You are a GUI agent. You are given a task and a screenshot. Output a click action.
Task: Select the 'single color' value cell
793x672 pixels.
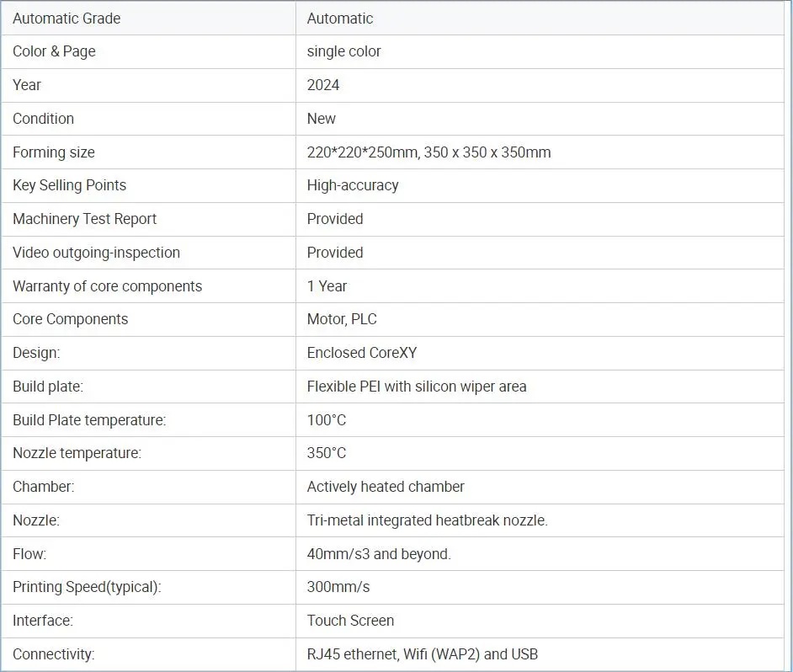(343, 51)
